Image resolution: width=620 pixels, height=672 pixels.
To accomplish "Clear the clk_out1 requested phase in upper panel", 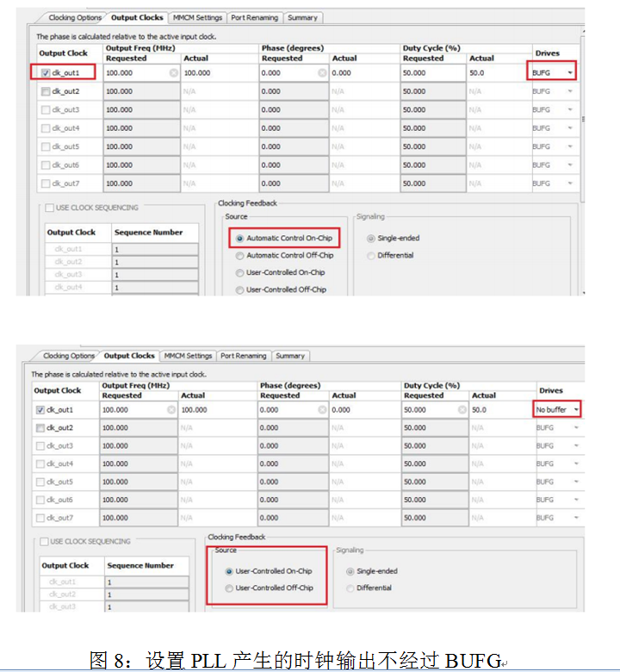I will pyautogui.click(x=322, y=73).
